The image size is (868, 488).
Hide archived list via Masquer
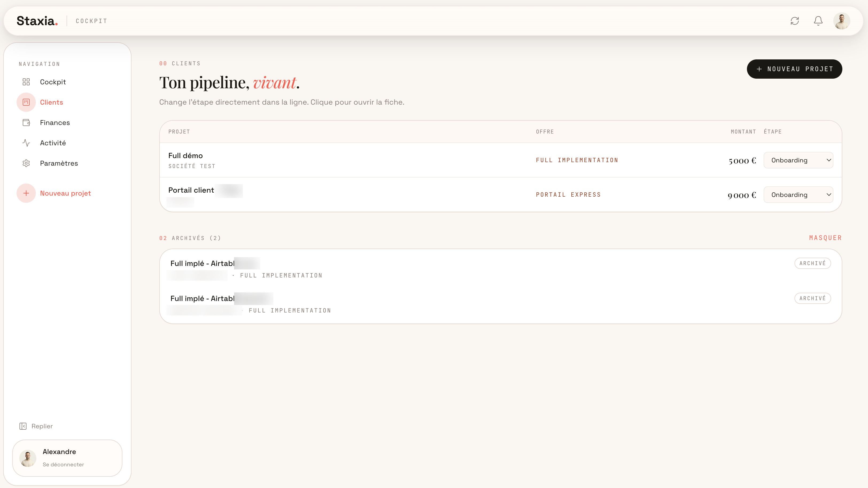pos(826,238)
